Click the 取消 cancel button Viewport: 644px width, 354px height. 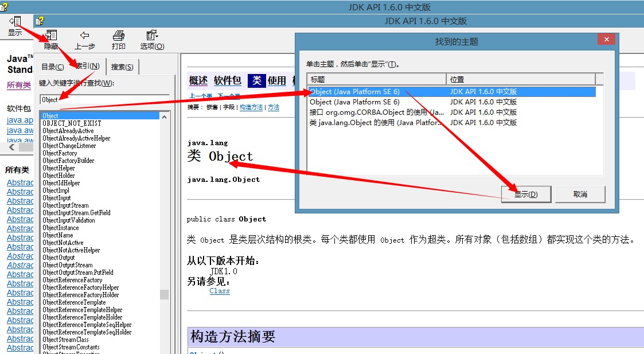click(580, 194)
